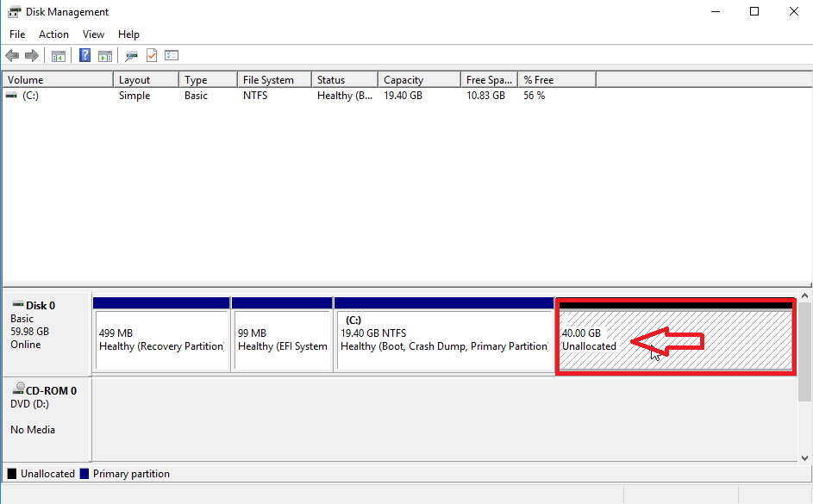Click the Online status text under Disk 0
Screen dimensions: 813x504
point(25,345)
